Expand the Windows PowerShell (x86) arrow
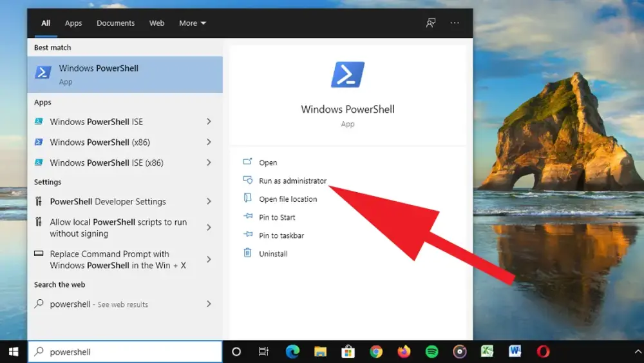The width and height of the screenshot is (644, 363). point(209,142)
